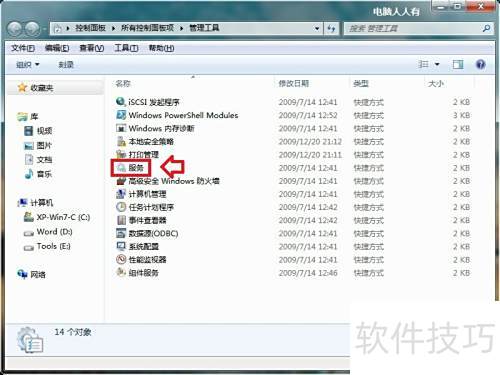The width and height of the screenshot is (500, 375).
Task: Open the 音乐 library
Action: pos(38,174)
